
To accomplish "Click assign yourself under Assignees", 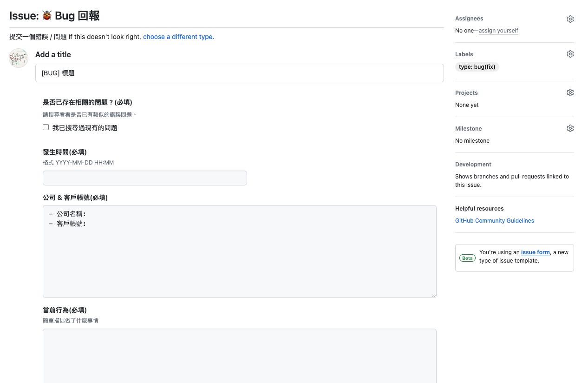I will click(x=498, y=31).
